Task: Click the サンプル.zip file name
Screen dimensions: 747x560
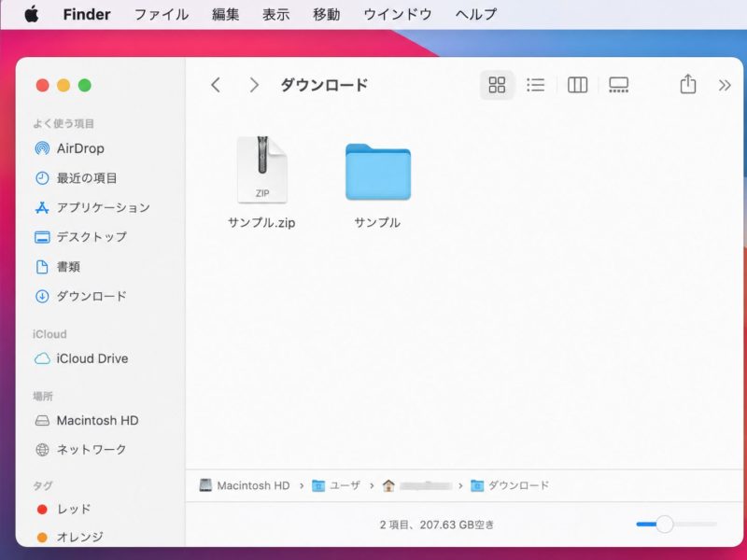Action: coord(261,222)
